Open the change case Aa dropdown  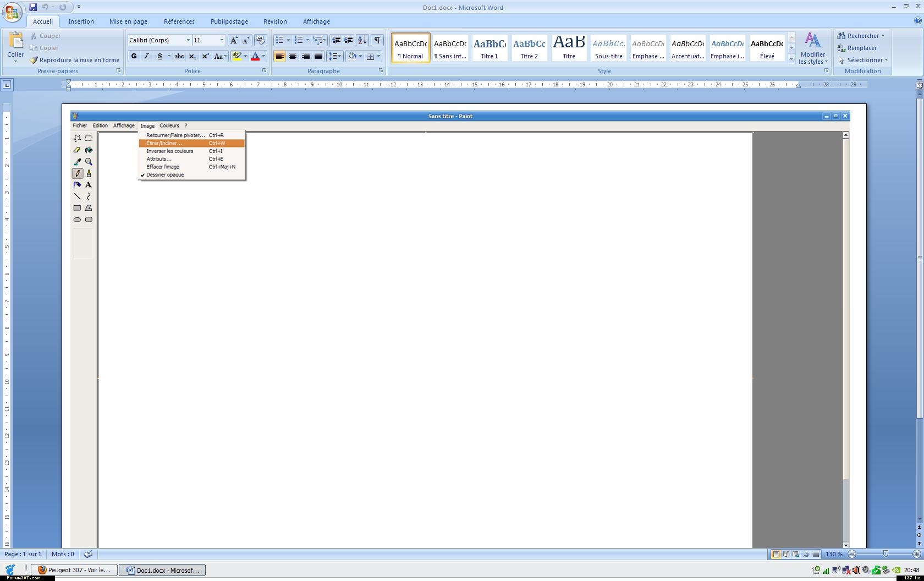pos(220,56)
